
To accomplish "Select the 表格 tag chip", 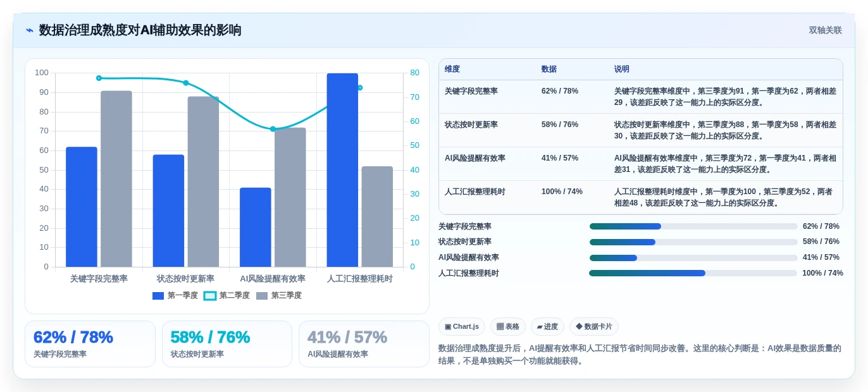I will coord(508,327).
